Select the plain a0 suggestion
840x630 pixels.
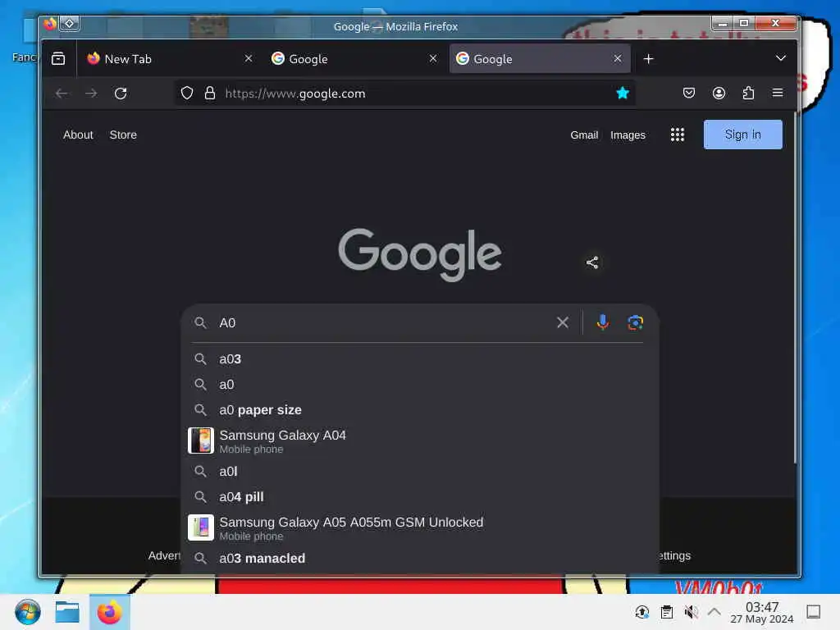tap(420, 385)
